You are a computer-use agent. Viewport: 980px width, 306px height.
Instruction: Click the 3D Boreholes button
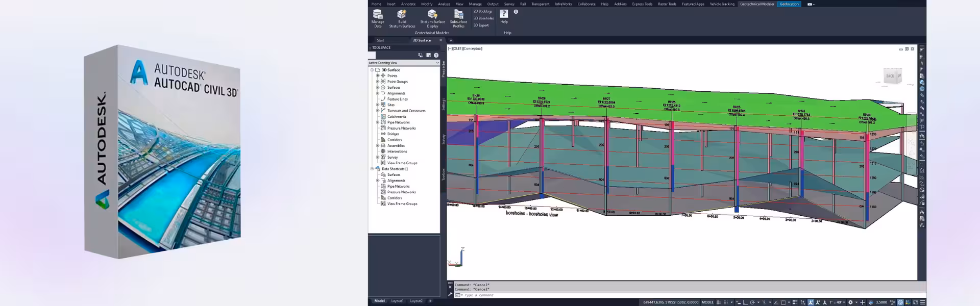coord(483,18)
